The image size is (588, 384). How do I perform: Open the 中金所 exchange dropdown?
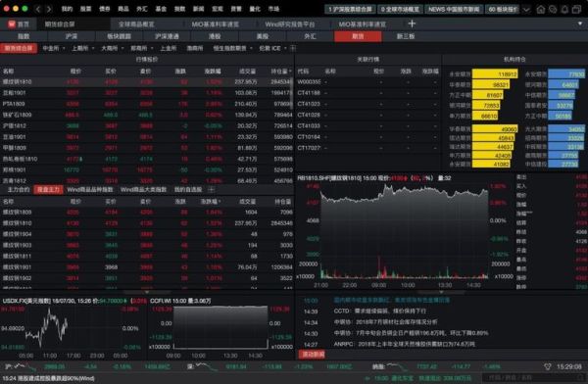click(54, 48)
